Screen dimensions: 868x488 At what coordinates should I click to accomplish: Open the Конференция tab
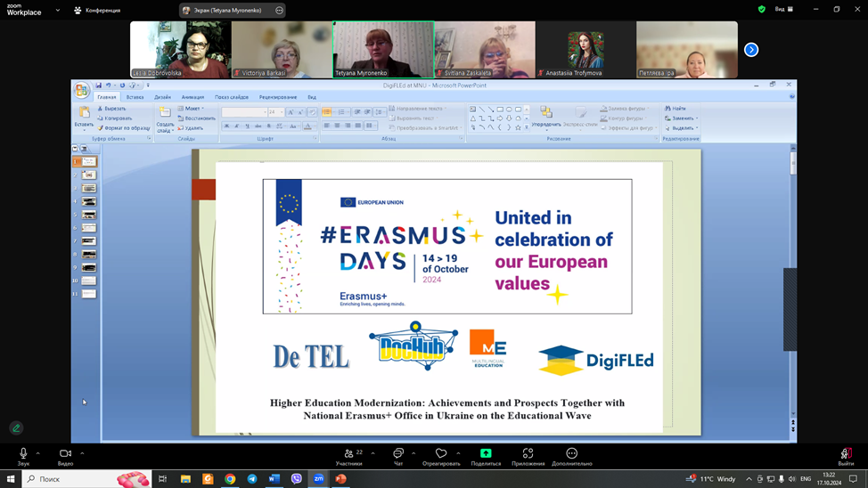[x=97, y=10]
